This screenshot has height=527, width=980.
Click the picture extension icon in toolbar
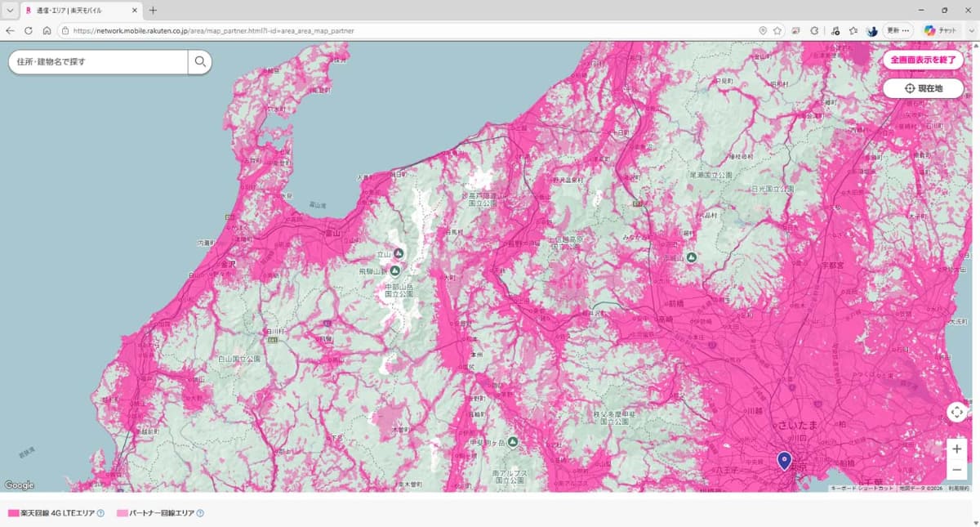tap(796, 30)
